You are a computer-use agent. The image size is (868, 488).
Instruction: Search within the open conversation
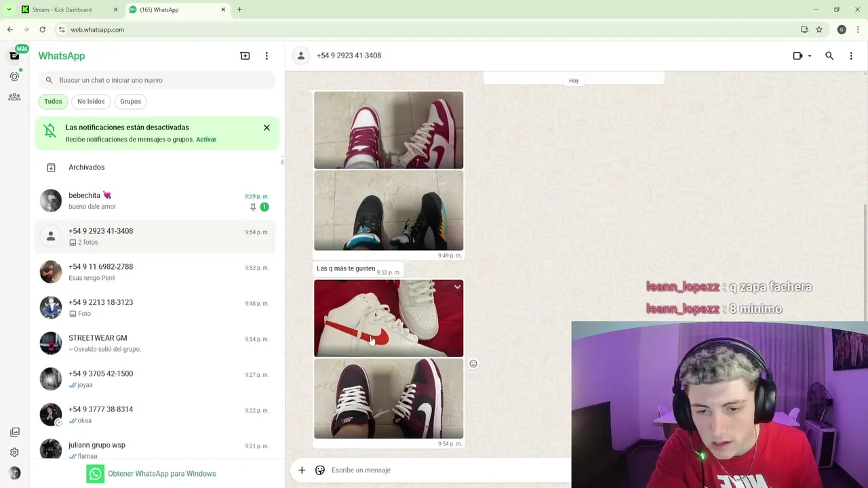[x=829, y=56]
